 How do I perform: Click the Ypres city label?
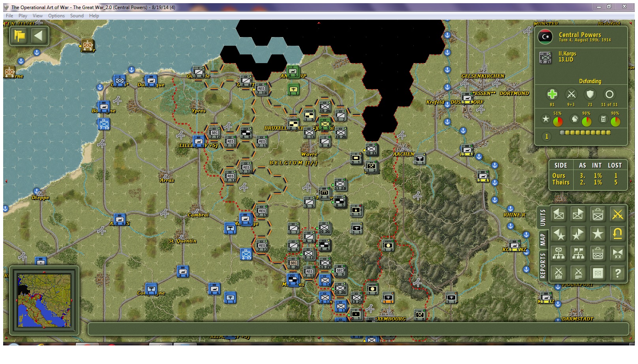pos(199,111)
